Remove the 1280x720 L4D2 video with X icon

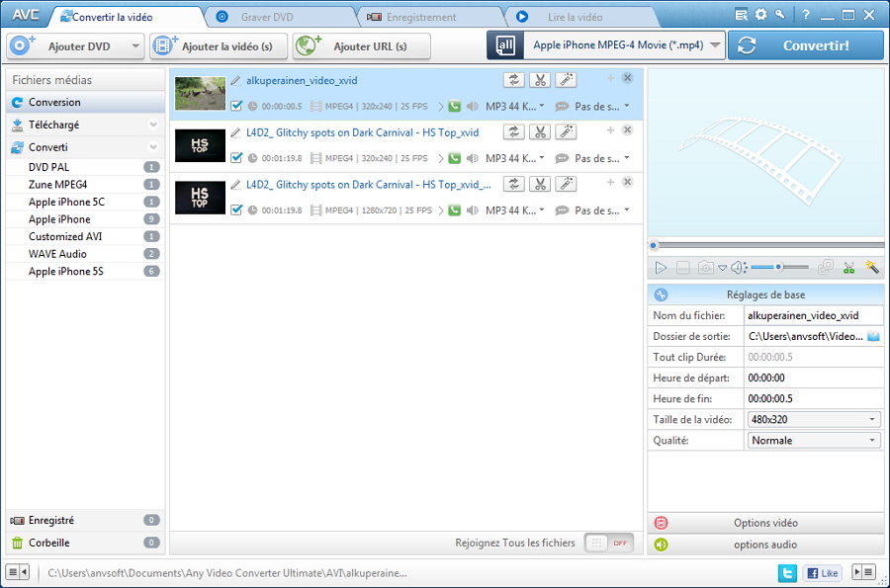point(627,182)
